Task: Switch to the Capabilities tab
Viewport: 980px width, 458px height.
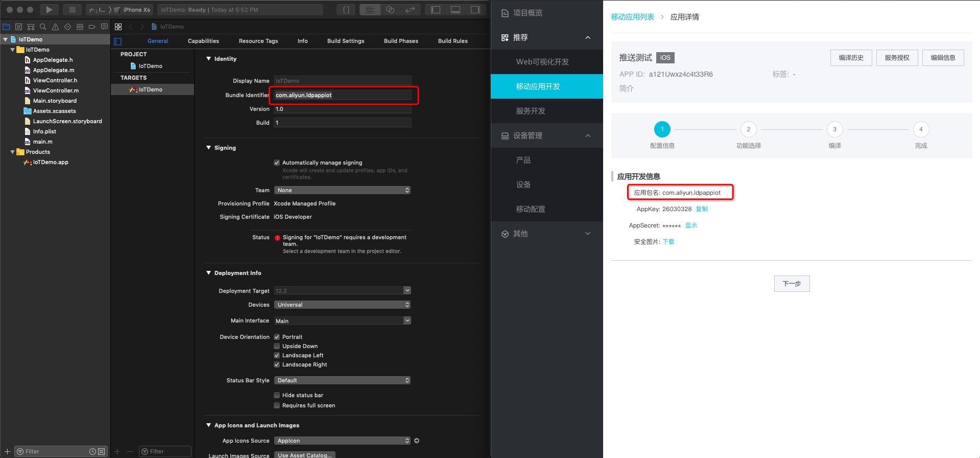Action: (x=203, y=41)
